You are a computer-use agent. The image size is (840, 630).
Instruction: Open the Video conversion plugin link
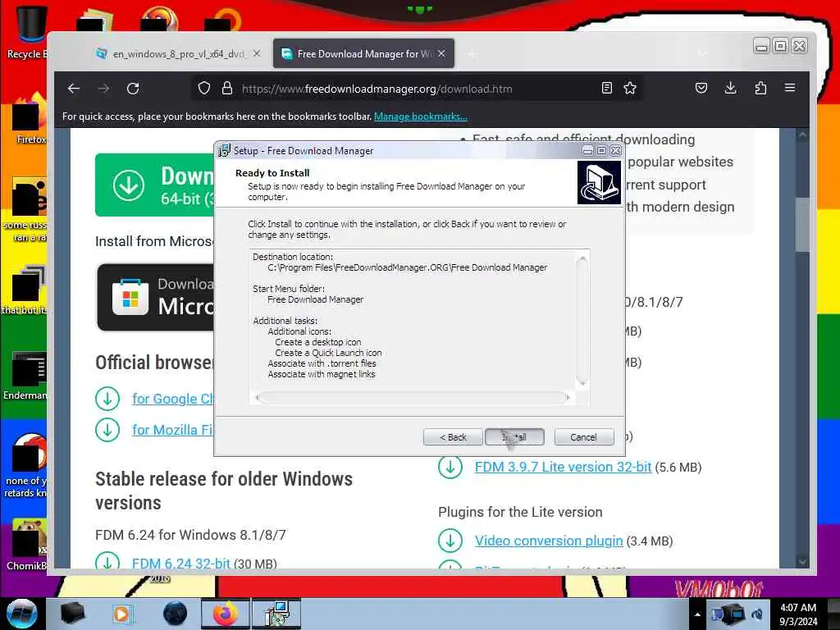[x=549, y=541]
